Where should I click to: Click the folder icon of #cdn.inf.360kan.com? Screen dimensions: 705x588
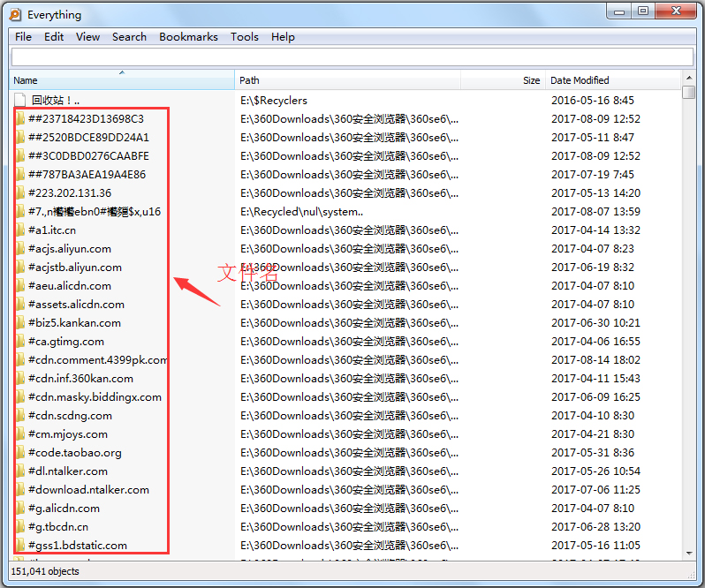point(19,378)
